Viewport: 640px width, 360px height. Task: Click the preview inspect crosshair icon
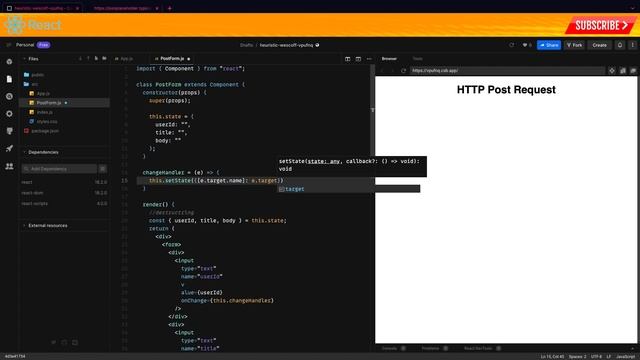(x=611, y=71)
